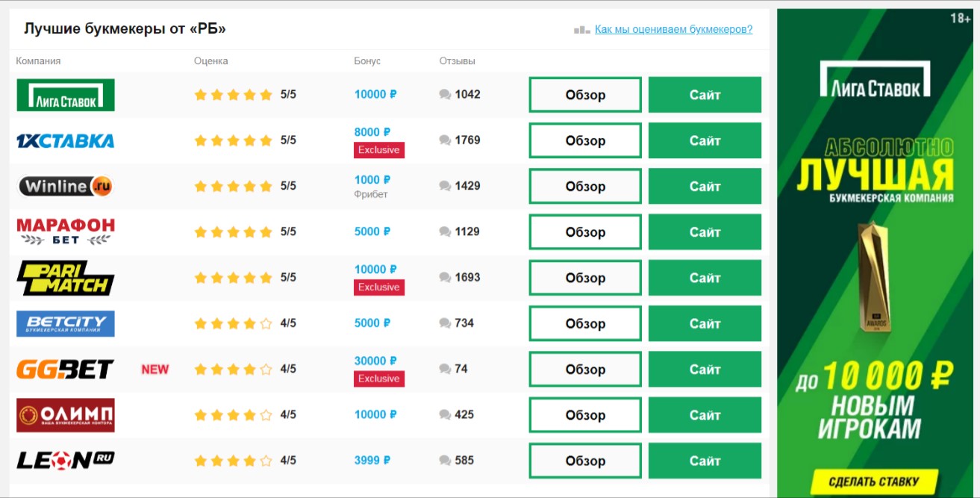
Task: Visit Сайт for Betcity
Action: click(x=705, y=323)
